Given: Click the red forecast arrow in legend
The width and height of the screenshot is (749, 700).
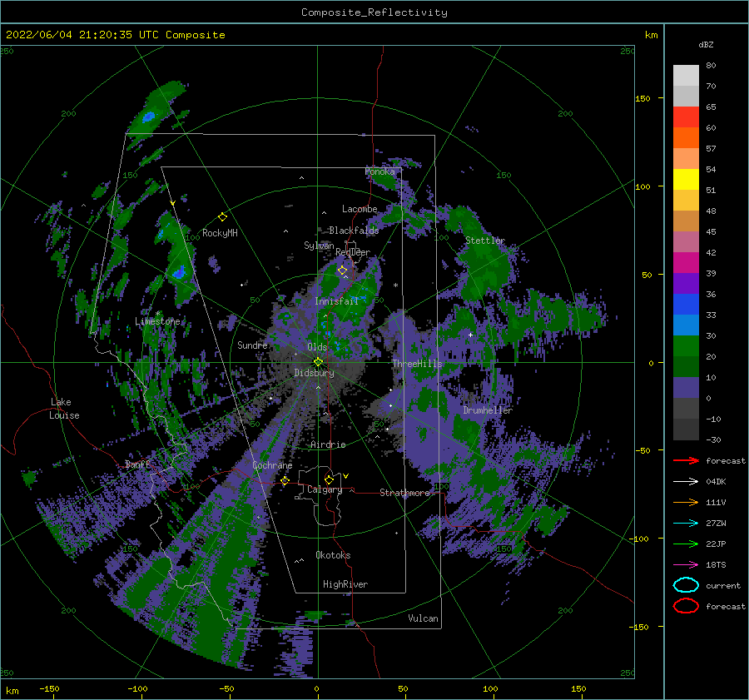Looking at the screenshot, I should 686,460.
